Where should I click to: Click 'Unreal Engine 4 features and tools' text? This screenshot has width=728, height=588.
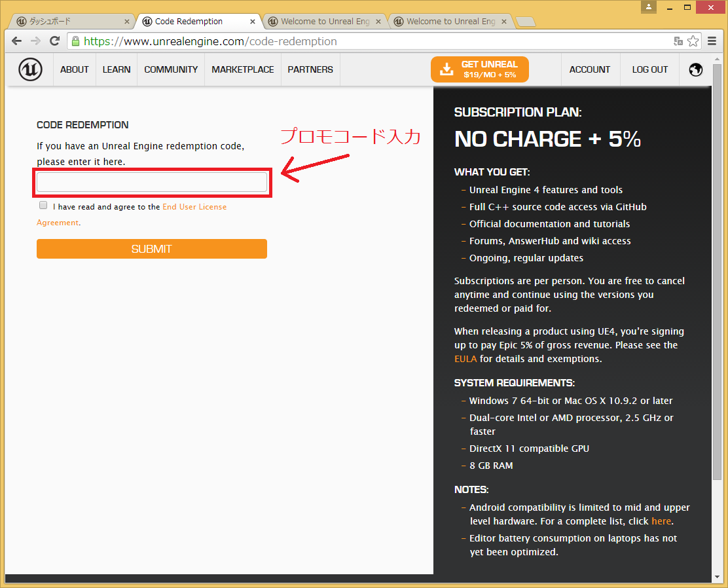pyautogui.click(x=545, y=189)
